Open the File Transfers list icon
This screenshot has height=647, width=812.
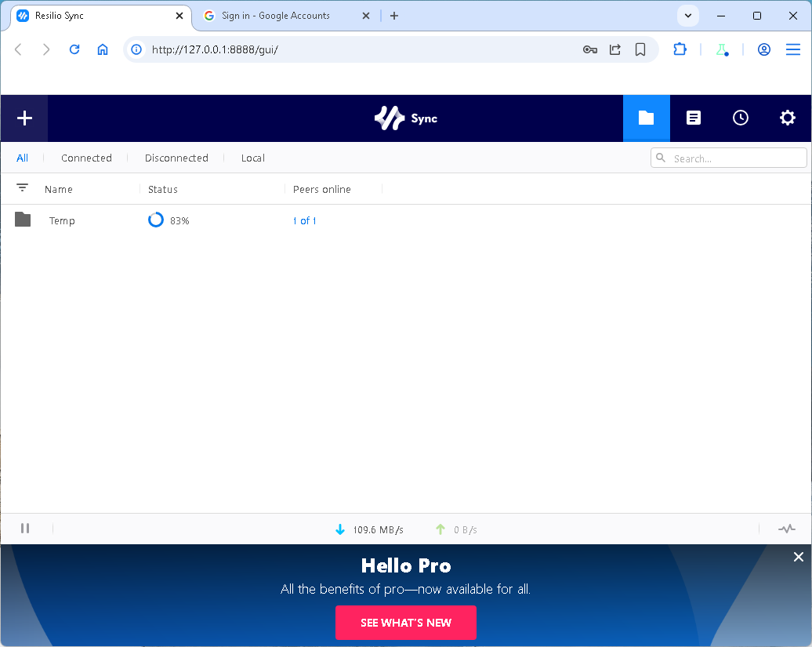(x=694, y=118)
